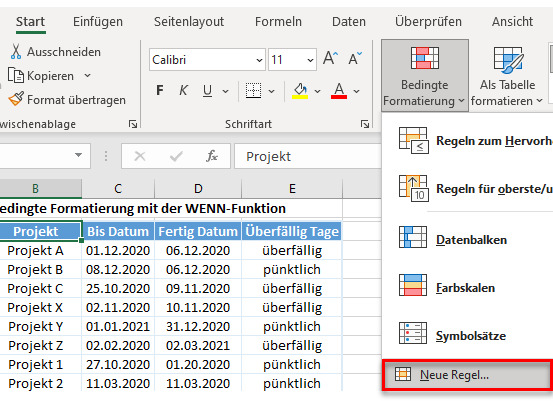Switch to the Daten tab
553x401 pixels.
point(349,22)
